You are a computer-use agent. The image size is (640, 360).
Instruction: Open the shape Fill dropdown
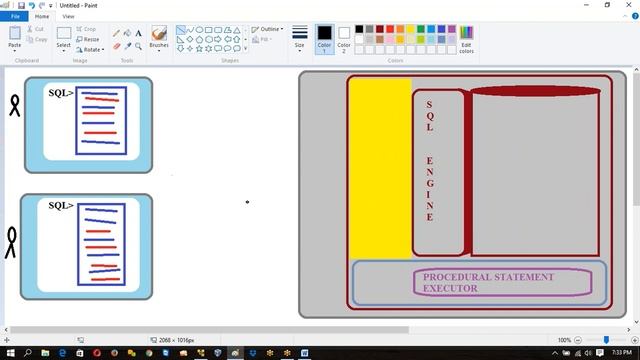point(262,39)
